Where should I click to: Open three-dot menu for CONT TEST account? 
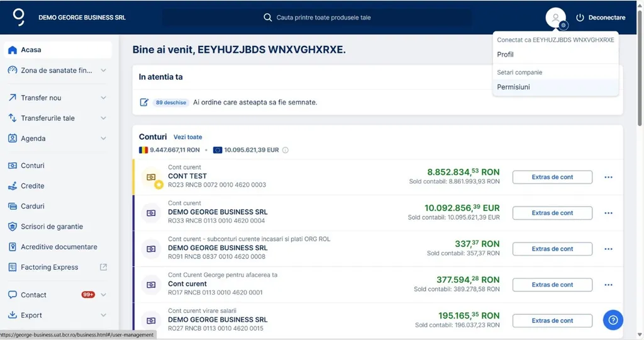(608, 177)
